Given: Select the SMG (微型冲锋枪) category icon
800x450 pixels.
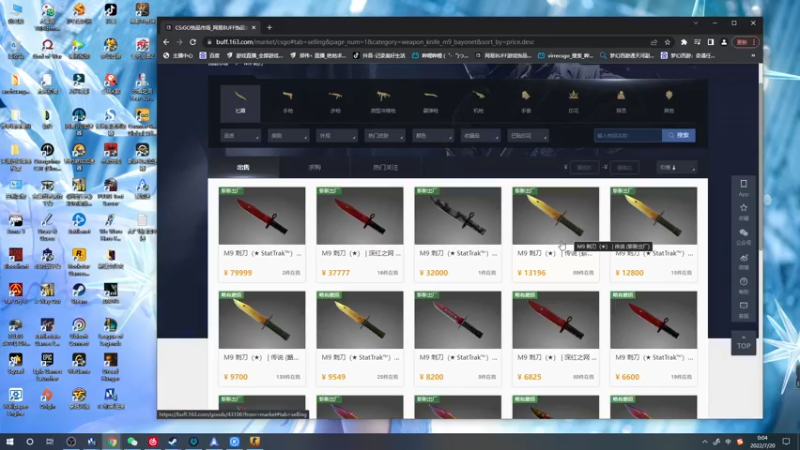Looking at the screenshot, I should [x=383, y=103].
